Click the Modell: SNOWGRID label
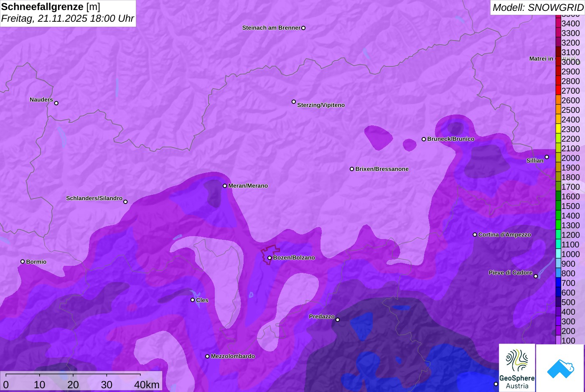The image size is (585, 392). [538, 8]
